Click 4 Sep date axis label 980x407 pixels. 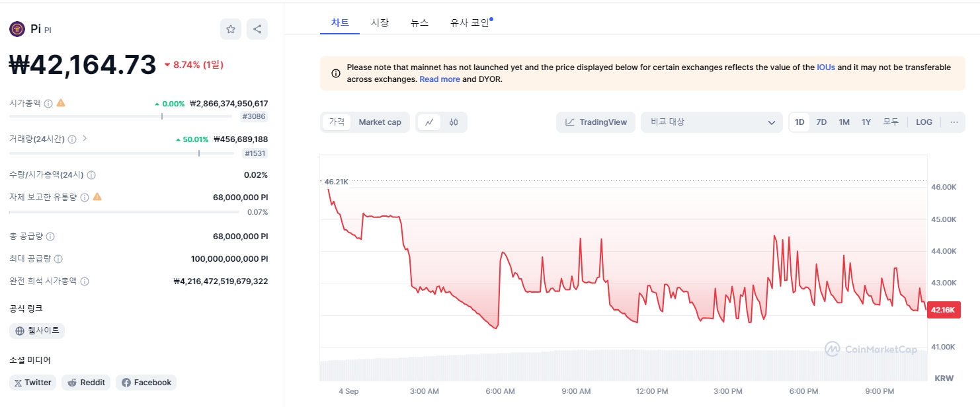point(348,392)
